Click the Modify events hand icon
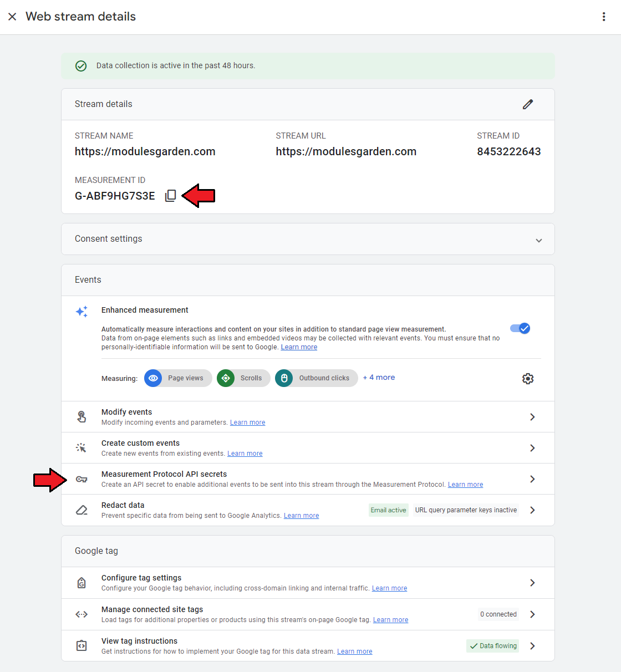Viewport: 621px width, 672px height. 82,417
